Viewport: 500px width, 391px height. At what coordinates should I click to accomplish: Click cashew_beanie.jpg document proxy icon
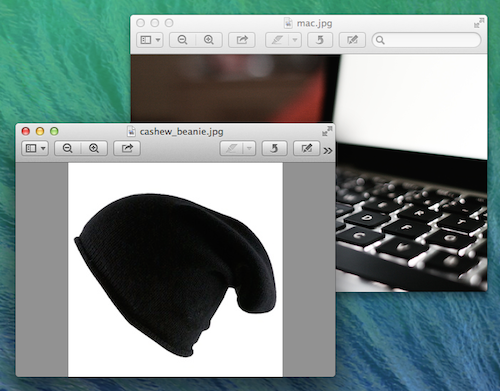coord(131,131)
